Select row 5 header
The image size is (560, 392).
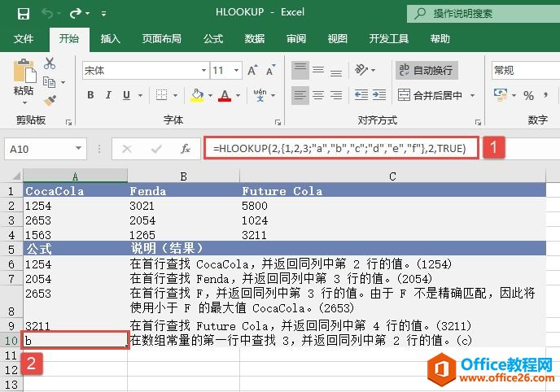click(11, 249)
